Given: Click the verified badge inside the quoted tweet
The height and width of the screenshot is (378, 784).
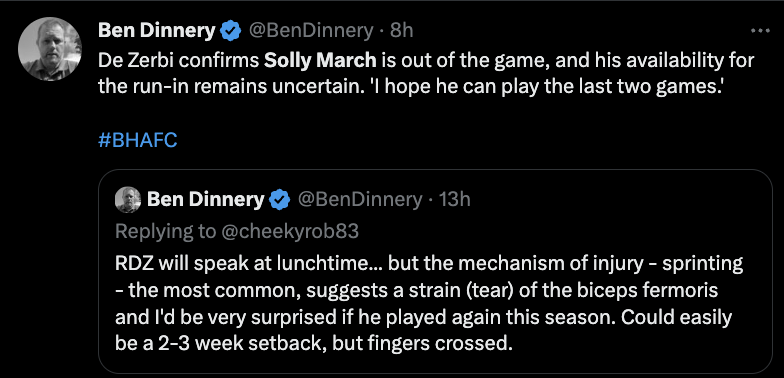Looking at the screenshot, I should (x=280, y=200).
